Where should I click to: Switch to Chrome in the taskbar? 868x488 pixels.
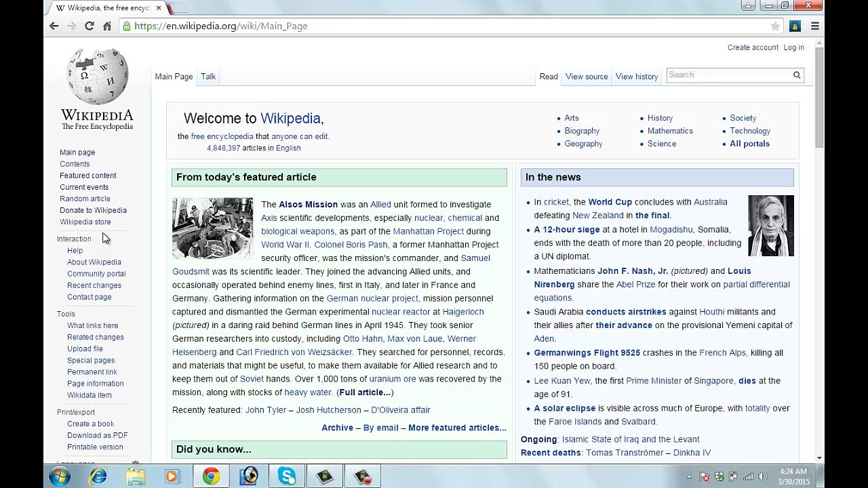click(x=211, y=476)
